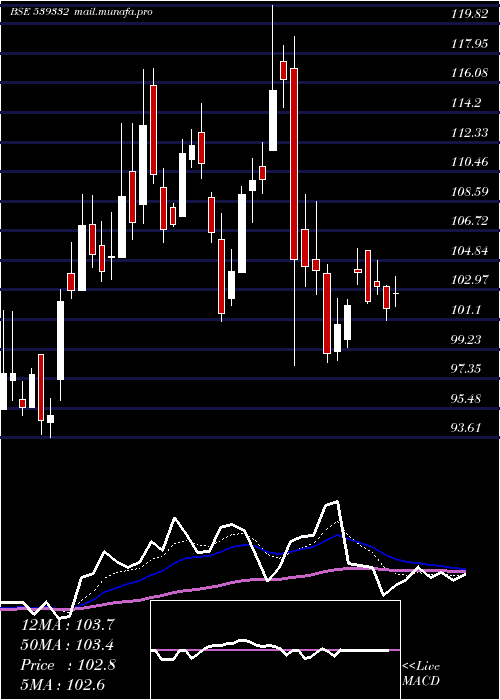The height and width of the screenshot is (700, 500).
Task: Click the 95.48 price axis label
Action: coord(466,398)
